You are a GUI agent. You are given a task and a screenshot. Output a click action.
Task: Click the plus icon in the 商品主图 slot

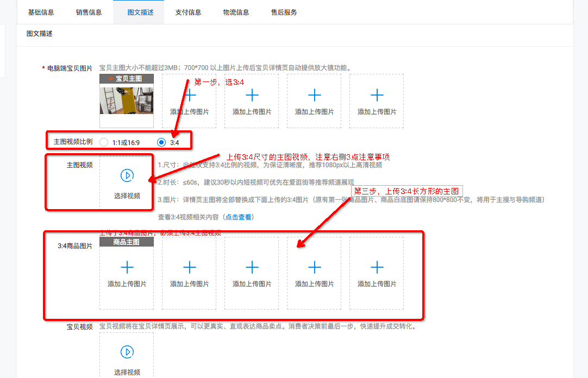[x=127, y=267]
